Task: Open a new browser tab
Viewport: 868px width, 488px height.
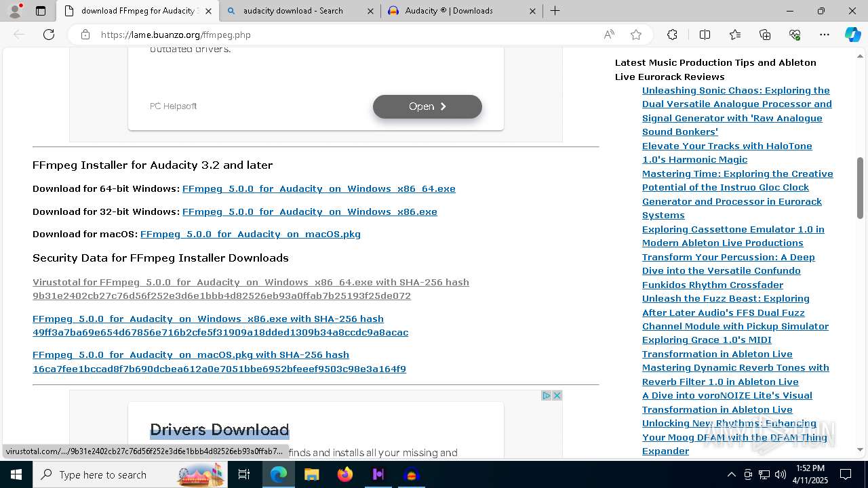Action: tap(555, 11)
